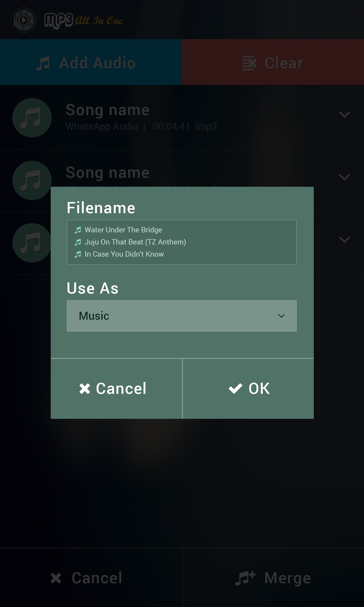This screenshot has height=607, width=364.
Task: Click the Add Audio button
Action: (x=91, y=62)
